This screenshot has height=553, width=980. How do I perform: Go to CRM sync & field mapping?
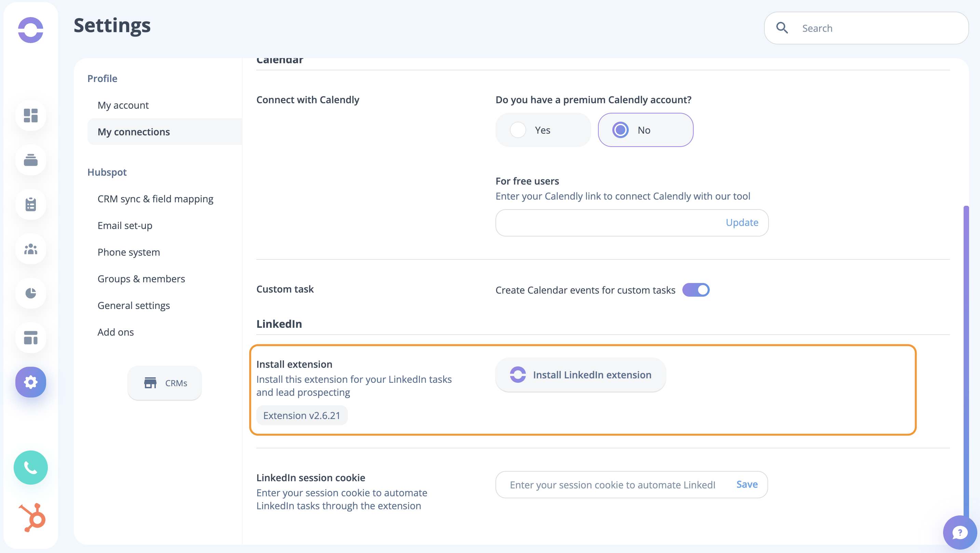(x=155, y=199)
